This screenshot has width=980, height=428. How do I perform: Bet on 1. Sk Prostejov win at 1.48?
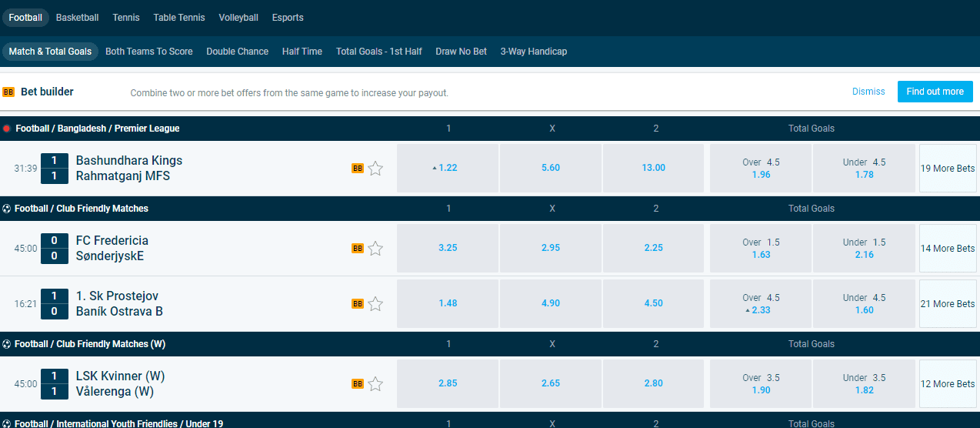click(448, 303)
